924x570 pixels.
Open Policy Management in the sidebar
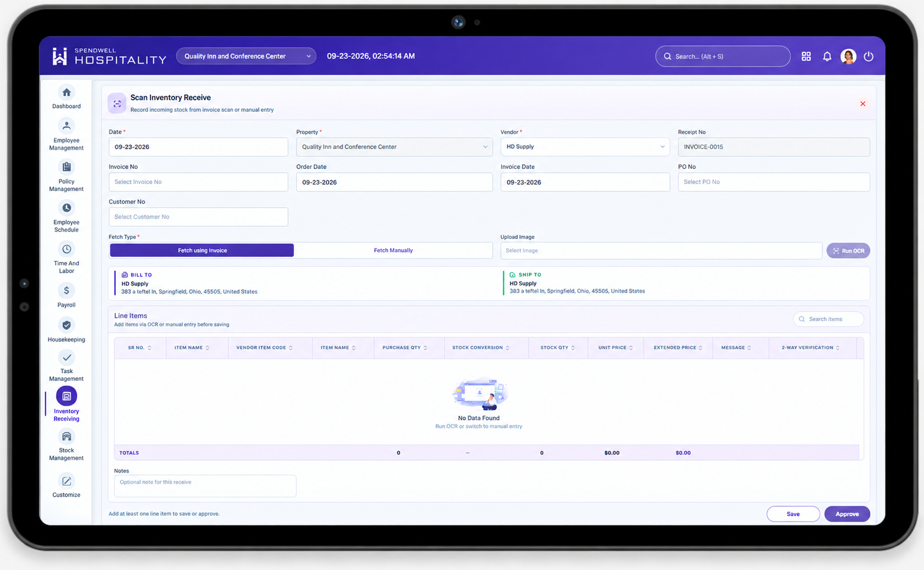tap(67, 176)
